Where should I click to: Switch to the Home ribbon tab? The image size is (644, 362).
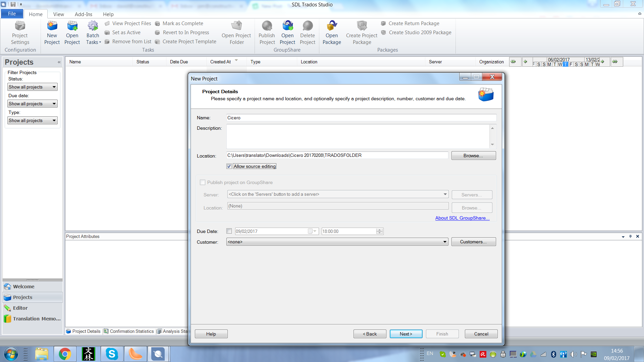tap(36, 14)
